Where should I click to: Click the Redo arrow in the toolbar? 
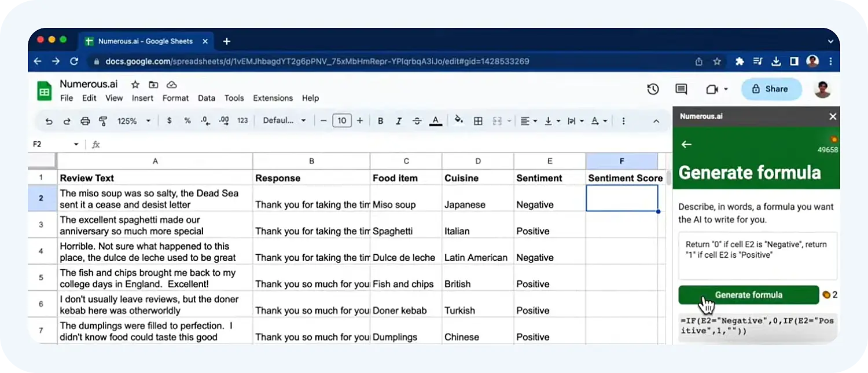coord(67,121)
